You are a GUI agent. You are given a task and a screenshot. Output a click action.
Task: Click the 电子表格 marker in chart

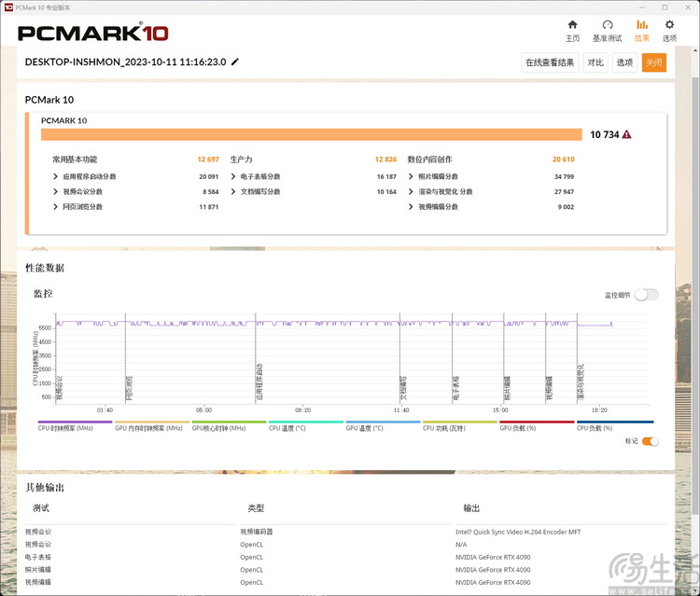pyautogui.click(x=455, y=388)
